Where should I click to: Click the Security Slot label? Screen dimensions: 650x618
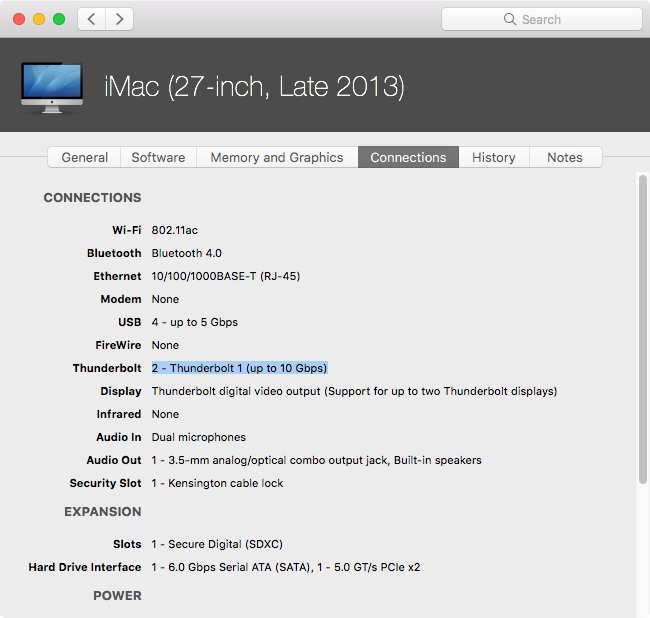point(105,483)
